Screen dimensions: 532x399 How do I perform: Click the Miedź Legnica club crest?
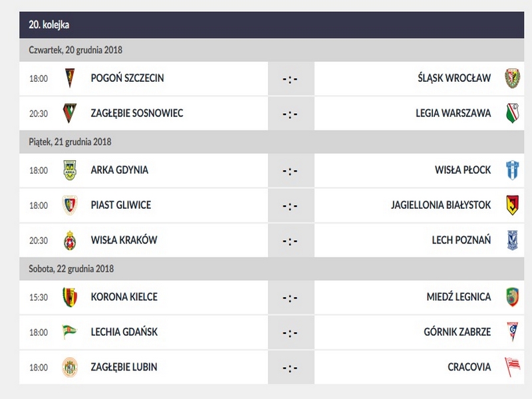point(512,297)
